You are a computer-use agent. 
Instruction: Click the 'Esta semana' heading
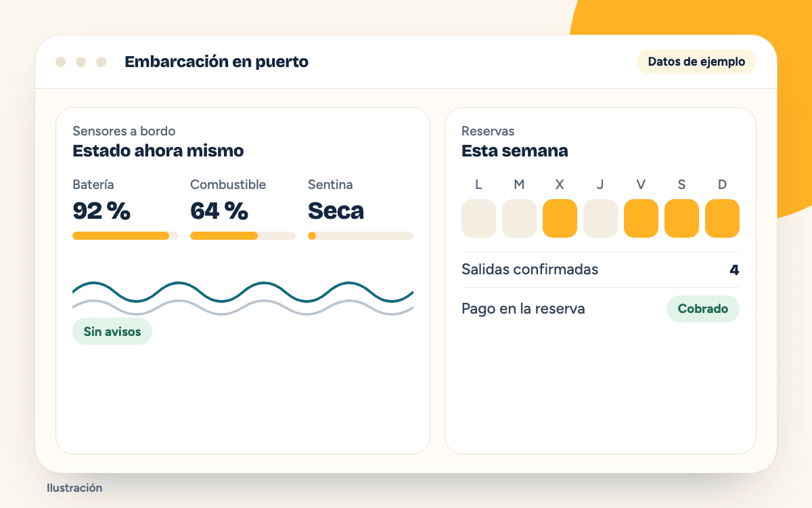515,150
